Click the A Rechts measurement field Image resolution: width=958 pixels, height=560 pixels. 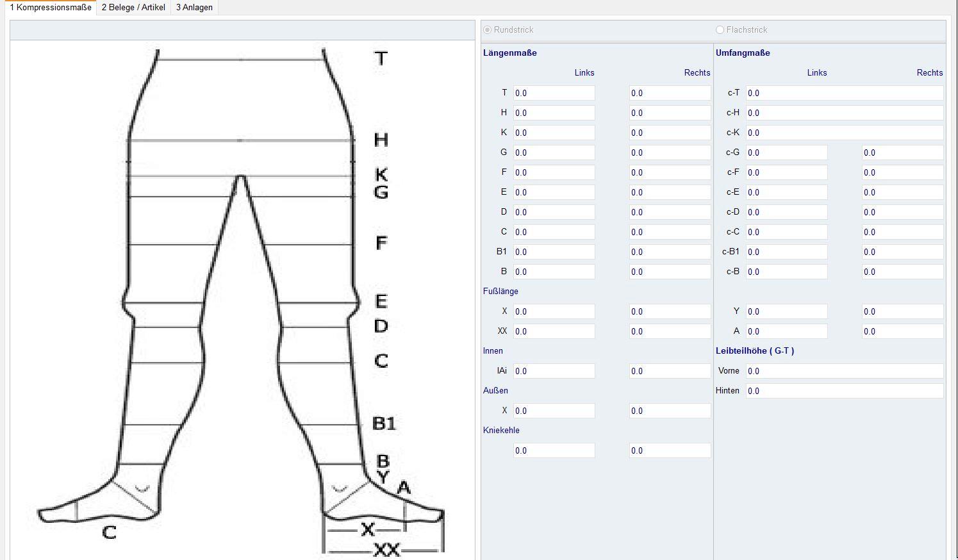[902, 332]
